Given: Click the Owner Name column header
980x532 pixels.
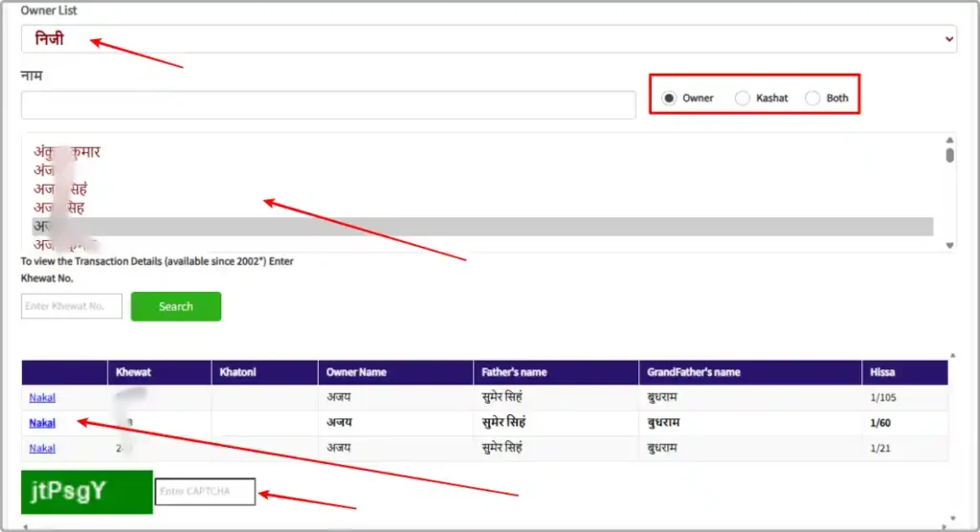Looking at the screenshot, I should (x=356, y=372).
